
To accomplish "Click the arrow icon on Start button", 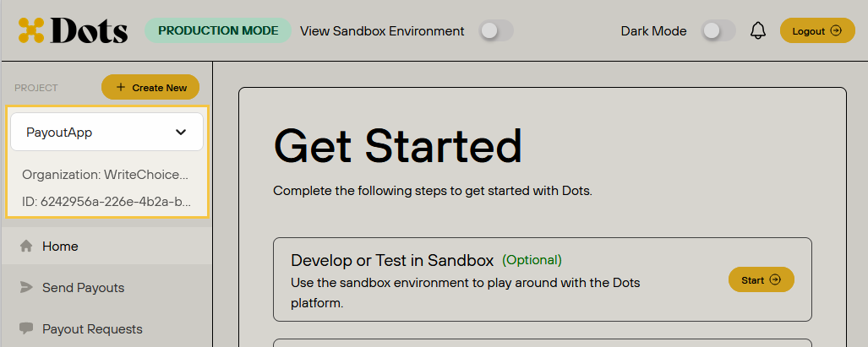I will [775, 280].
